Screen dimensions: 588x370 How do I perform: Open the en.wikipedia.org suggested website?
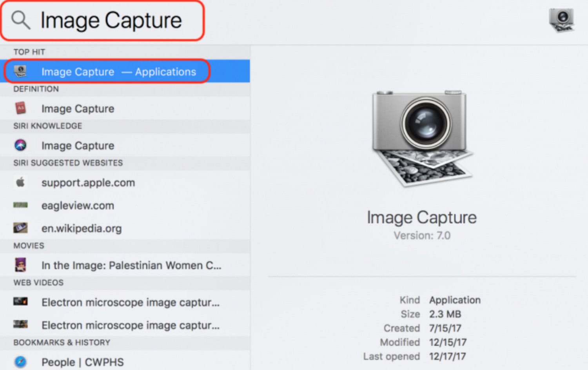click(125, 228)
